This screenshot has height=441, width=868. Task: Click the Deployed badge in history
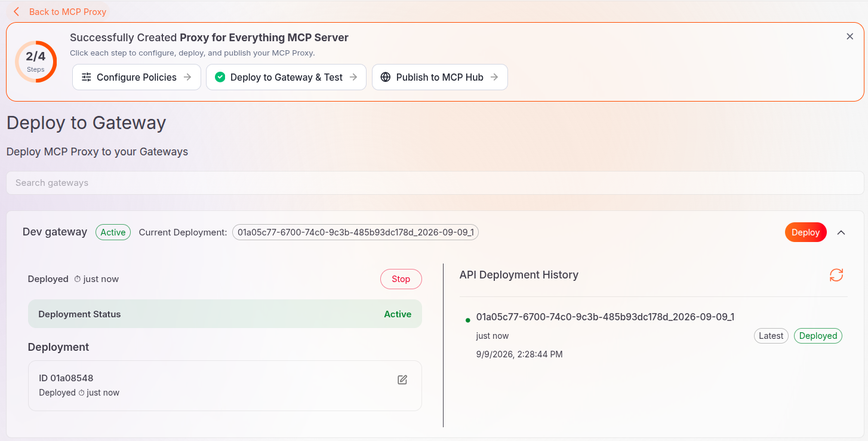point(818,336)
